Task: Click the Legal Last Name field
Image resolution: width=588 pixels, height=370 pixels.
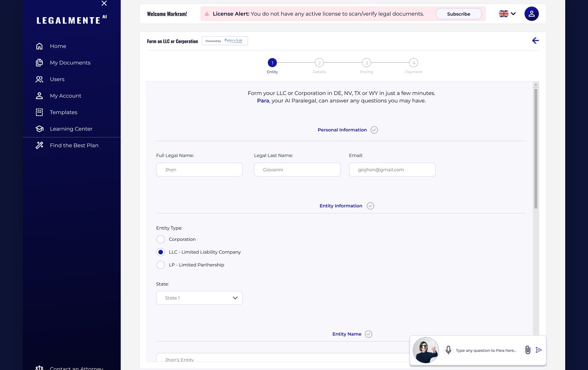Action: (x=297, y=170)
